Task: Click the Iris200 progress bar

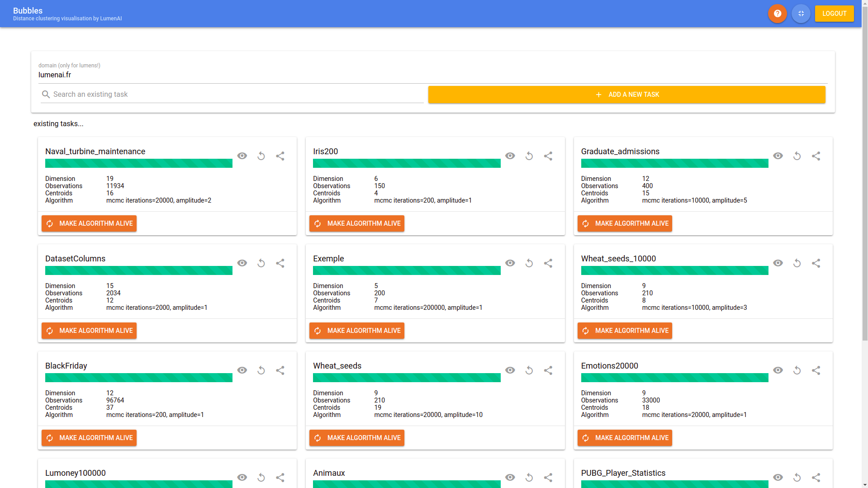Action: click(407, 163)
